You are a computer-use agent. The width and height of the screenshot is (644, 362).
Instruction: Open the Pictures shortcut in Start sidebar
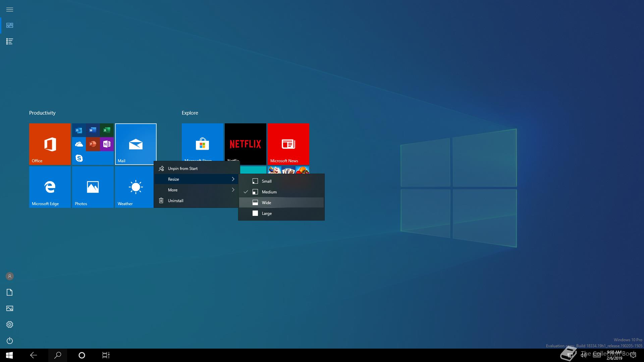pos(10,308)
